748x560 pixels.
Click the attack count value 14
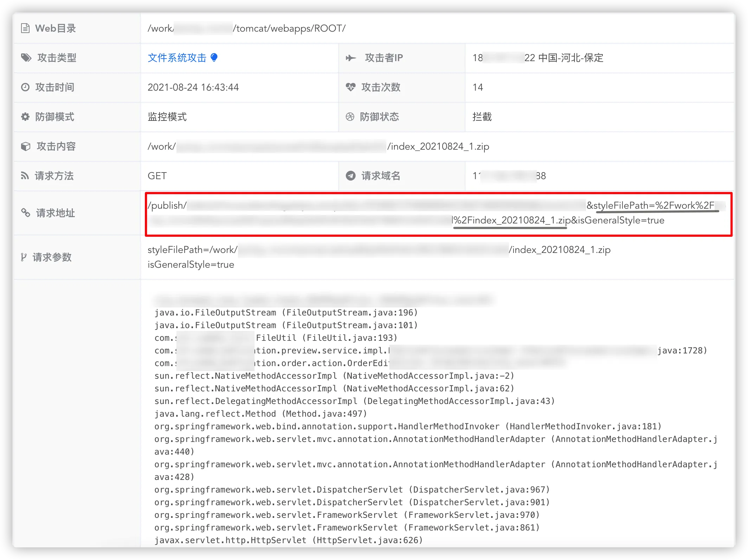point(478,87)
